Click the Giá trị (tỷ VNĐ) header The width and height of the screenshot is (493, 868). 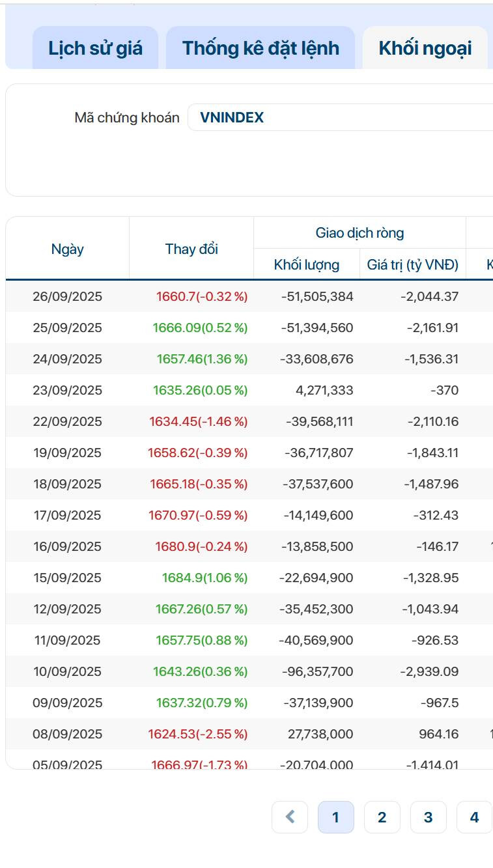pos(412,264)
